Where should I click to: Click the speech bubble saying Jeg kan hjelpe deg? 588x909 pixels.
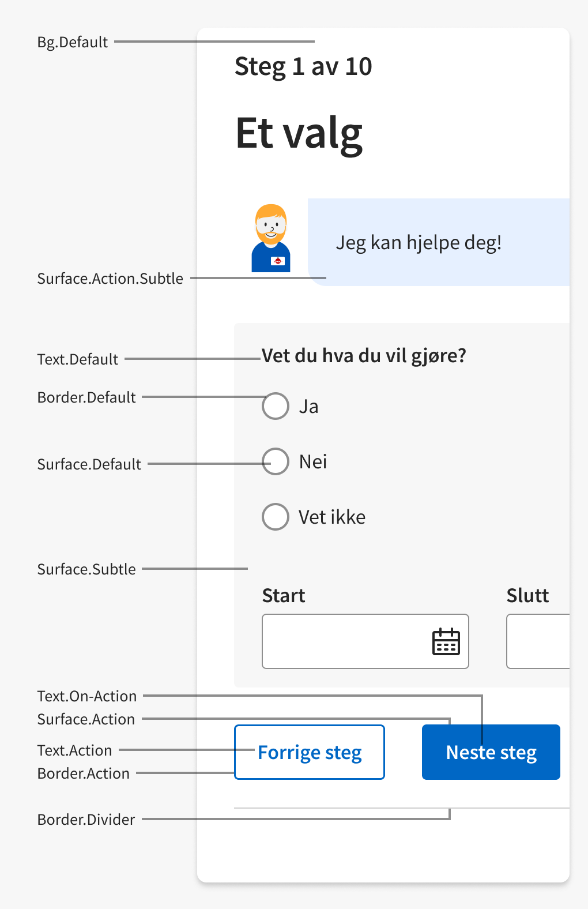click(x=419, y=242)
